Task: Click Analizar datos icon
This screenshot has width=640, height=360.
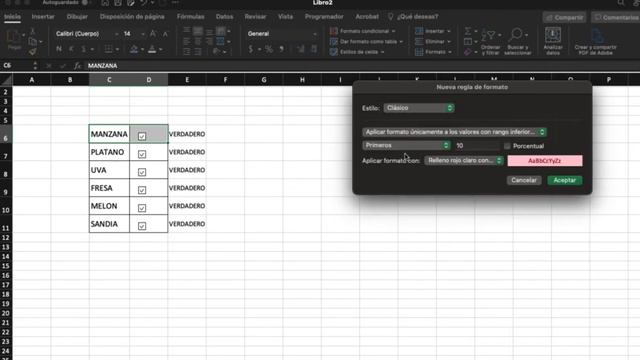Action: 553,42
